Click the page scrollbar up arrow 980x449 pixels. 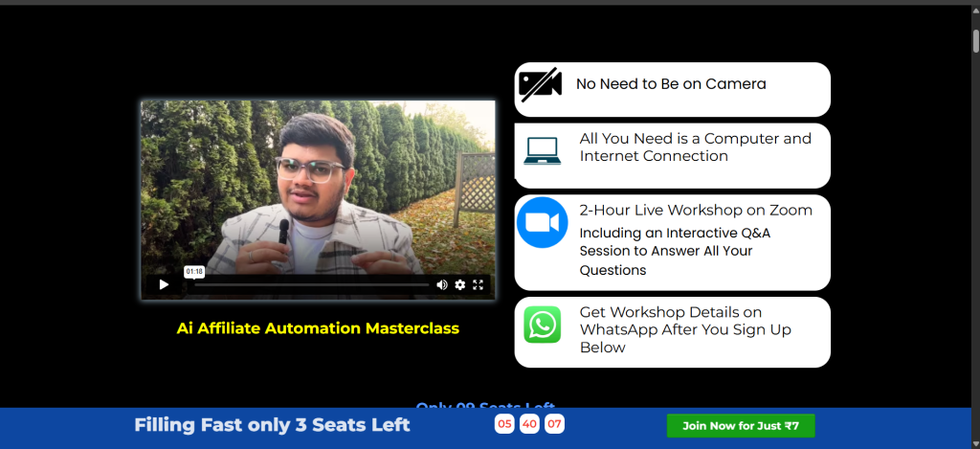975,11
